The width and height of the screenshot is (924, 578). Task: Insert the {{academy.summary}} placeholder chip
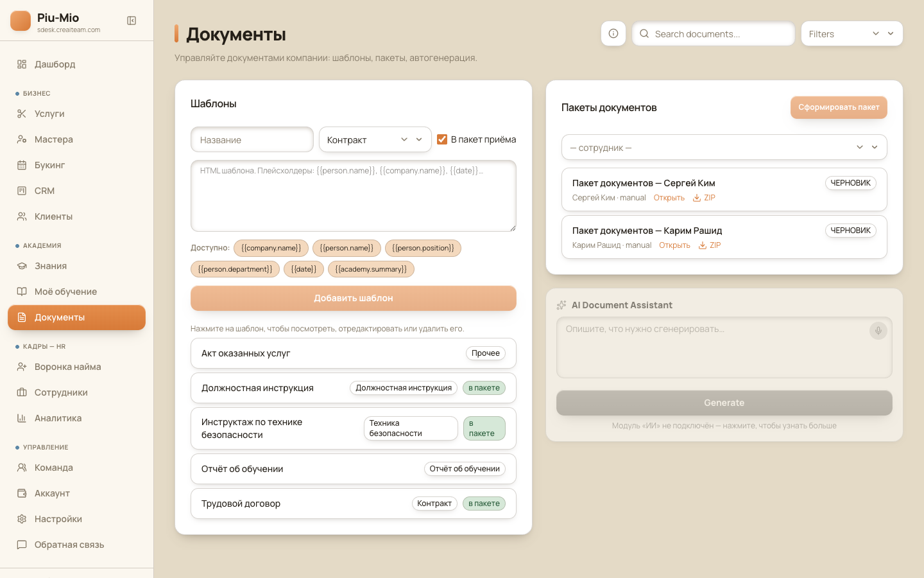[371, 269]
